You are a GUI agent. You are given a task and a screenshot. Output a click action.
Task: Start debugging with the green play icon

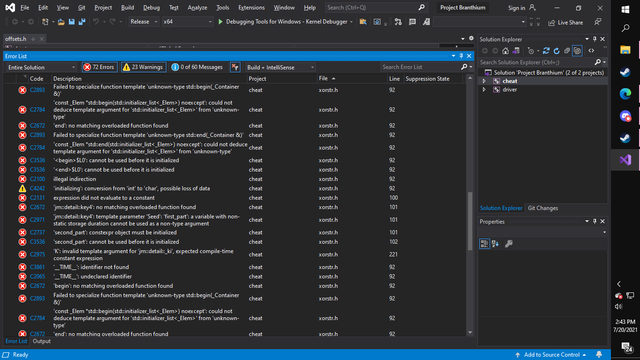[x=220, y=22]
